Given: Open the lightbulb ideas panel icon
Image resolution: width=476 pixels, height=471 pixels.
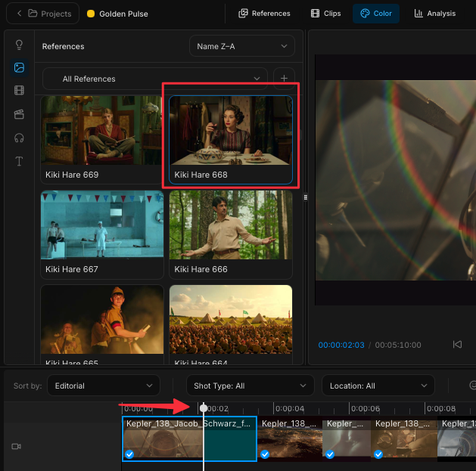Looking at the screenshot, I should point(19,45).
